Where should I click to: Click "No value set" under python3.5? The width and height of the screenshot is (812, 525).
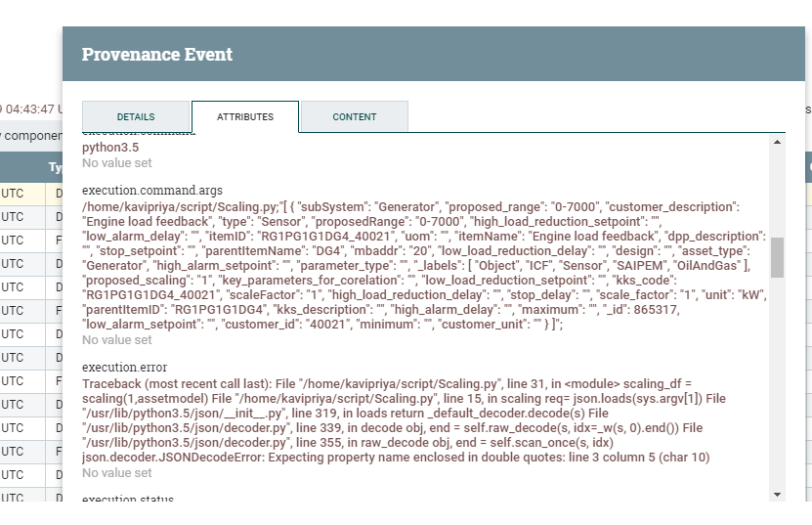coord(117,163)
